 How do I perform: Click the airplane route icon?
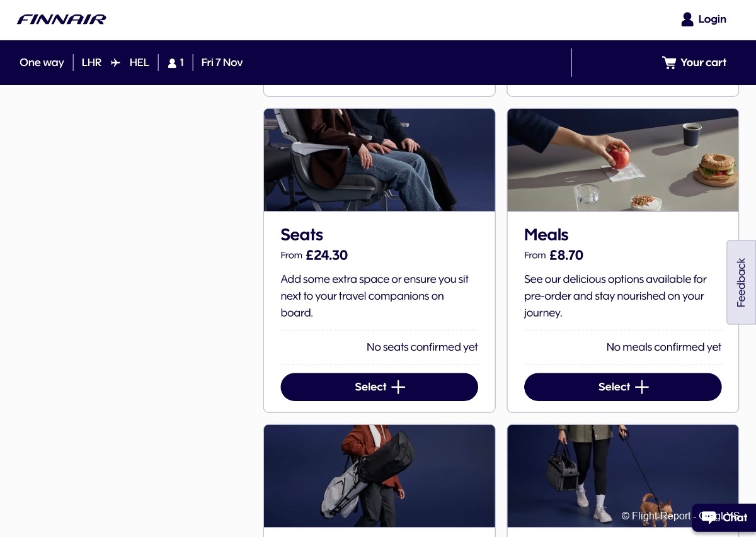click(115, 62)
